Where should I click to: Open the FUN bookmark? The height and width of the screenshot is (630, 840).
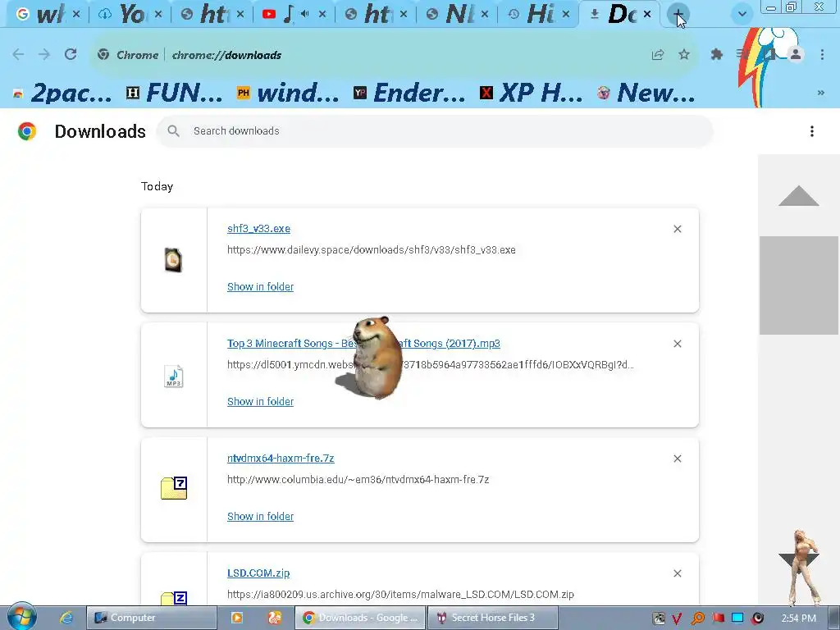(175, 93)
